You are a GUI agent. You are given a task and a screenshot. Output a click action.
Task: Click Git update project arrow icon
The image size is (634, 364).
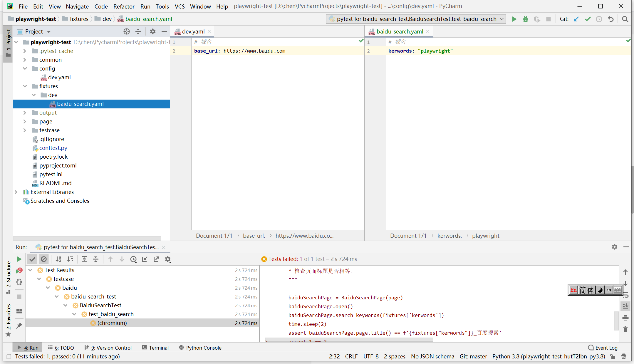576,19
